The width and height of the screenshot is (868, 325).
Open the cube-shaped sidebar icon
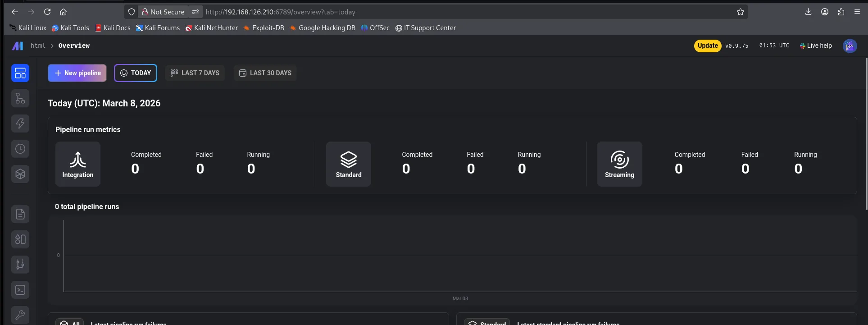(20, 174)
